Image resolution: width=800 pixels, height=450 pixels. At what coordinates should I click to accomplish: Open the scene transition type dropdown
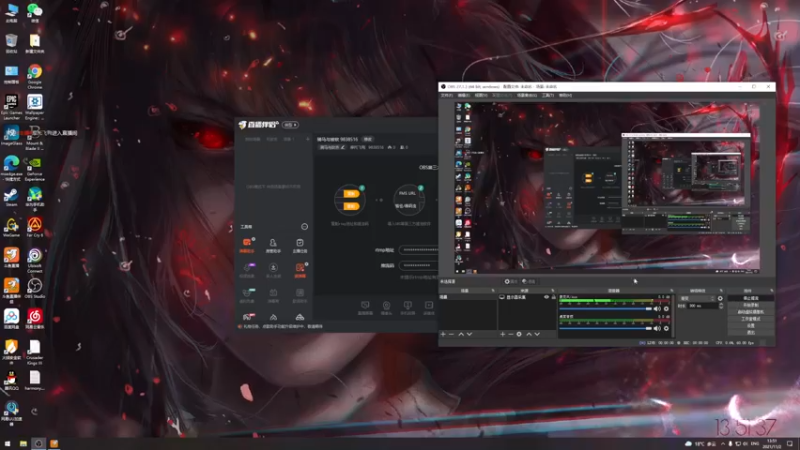(696, 298)
